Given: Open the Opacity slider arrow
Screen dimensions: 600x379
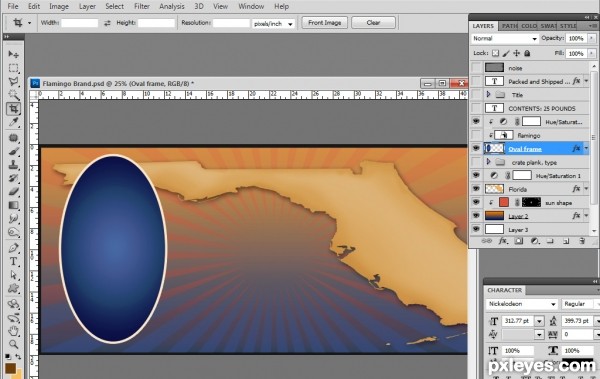Looking at the screenshot, I should click(592, 38).
